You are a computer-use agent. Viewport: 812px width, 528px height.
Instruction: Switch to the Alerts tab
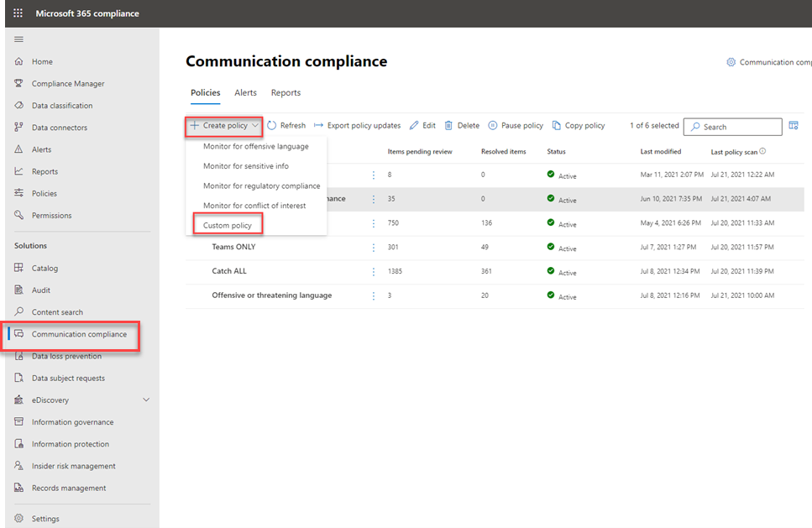click(245, 92)
